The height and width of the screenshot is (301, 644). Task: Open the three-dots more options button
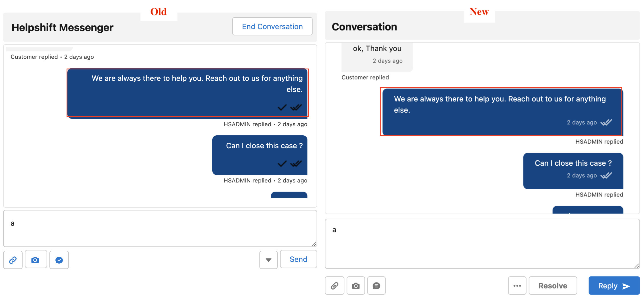coord(517,286)
